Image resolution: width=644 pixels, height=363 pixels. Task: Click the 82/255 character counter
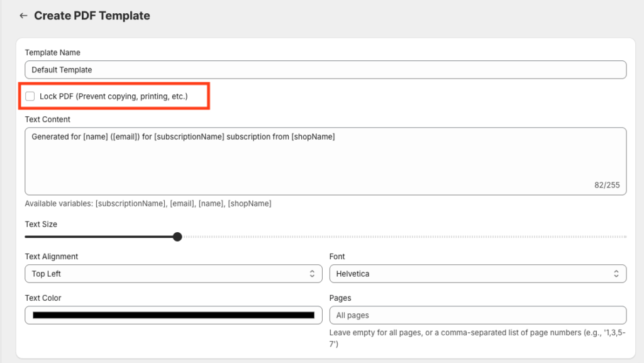(607, 185)
